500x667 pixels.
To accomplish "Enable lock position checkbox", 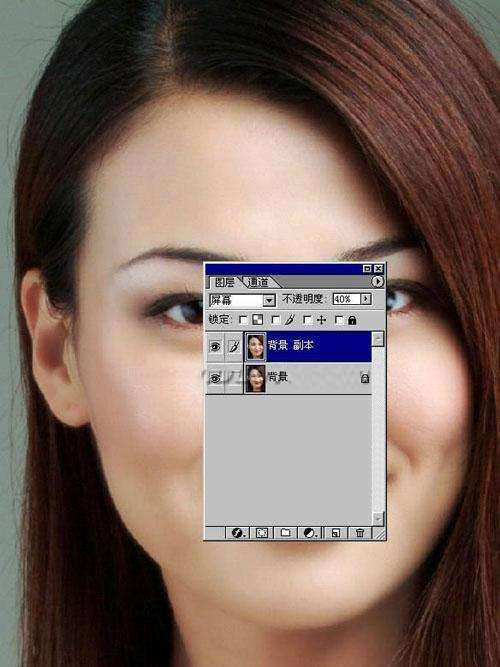I will [x=307, y=320].
